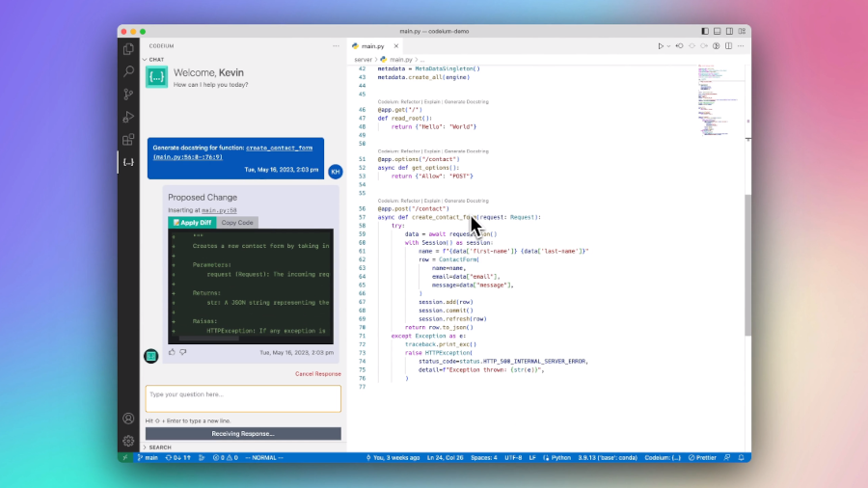Click the split editor icon

(728, 46)
